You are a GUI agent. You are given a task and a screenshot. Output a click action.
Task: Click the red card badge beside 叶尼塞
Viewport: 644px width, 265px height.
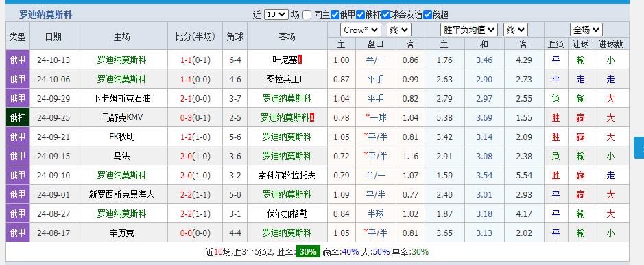(x=300, y=60)
